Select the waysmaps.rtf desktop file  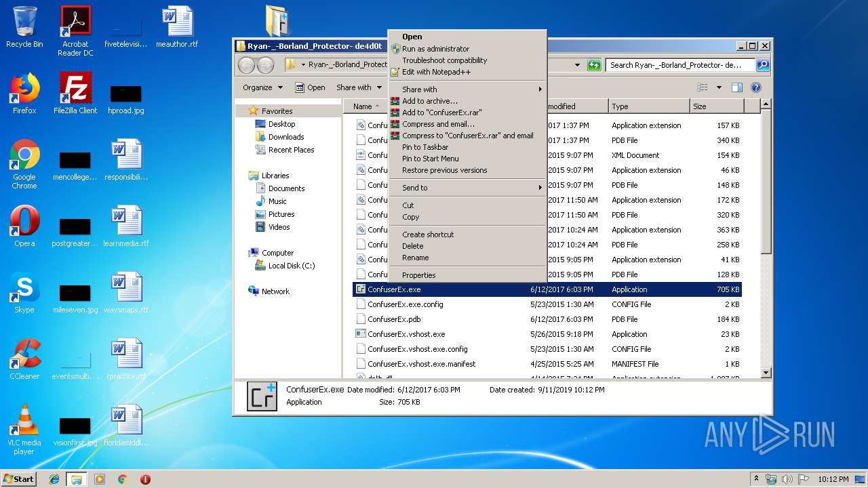(x=126, y=292)
